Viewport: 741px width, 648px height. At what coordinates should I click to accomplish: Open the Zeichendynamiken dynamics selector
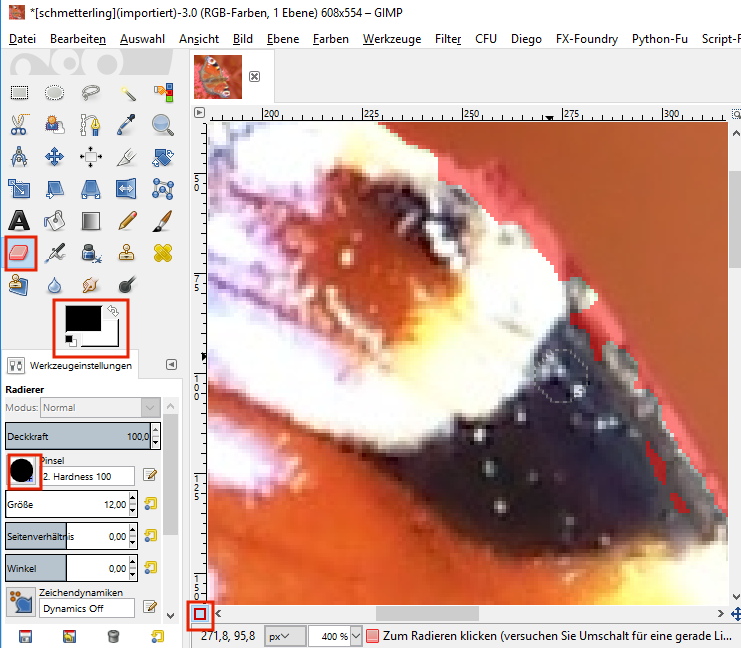tap(20, 602)
